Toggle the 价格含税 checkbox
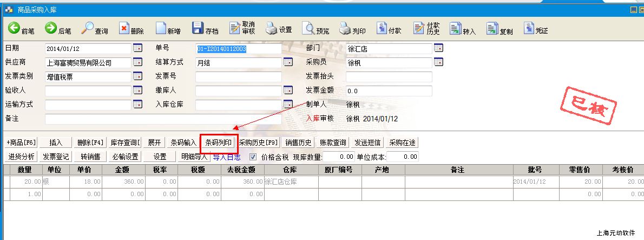 [x=253, y=157]
